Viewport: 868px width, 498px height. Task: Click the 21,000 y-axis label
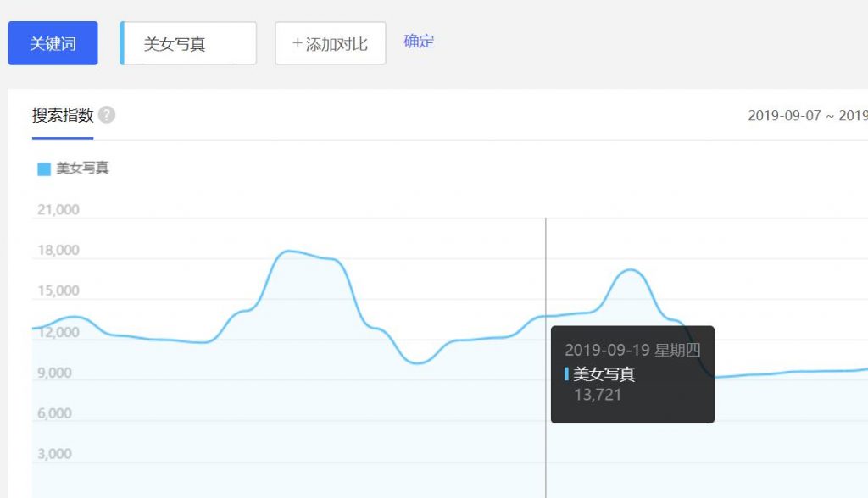tap(58, 210)
